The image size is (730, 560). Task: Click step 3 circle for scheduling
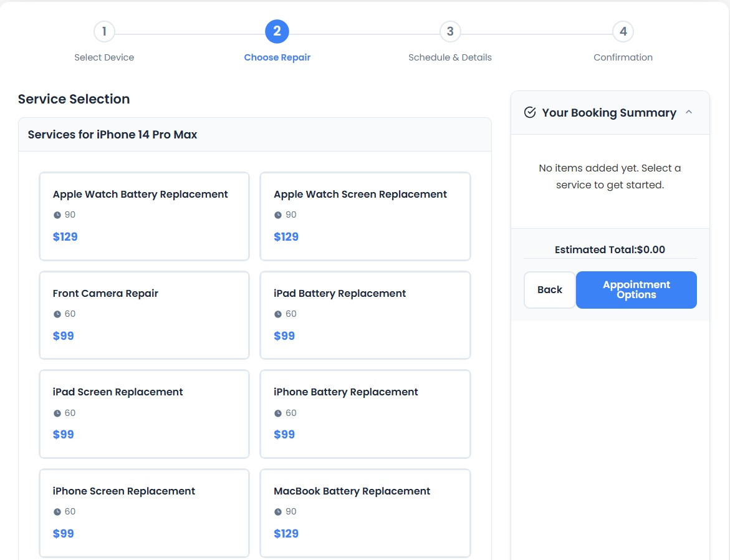(450, 32)
